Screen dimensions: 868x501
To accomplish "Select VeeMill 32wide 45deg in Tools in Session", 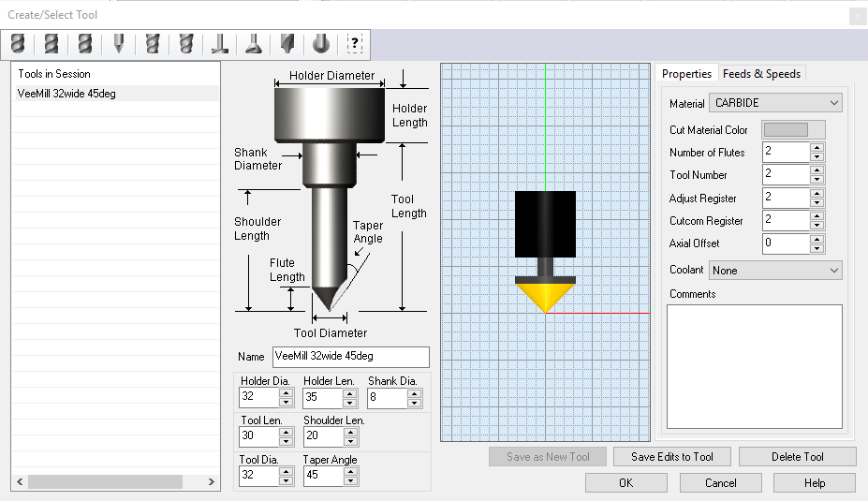I will tap(115, 94).
